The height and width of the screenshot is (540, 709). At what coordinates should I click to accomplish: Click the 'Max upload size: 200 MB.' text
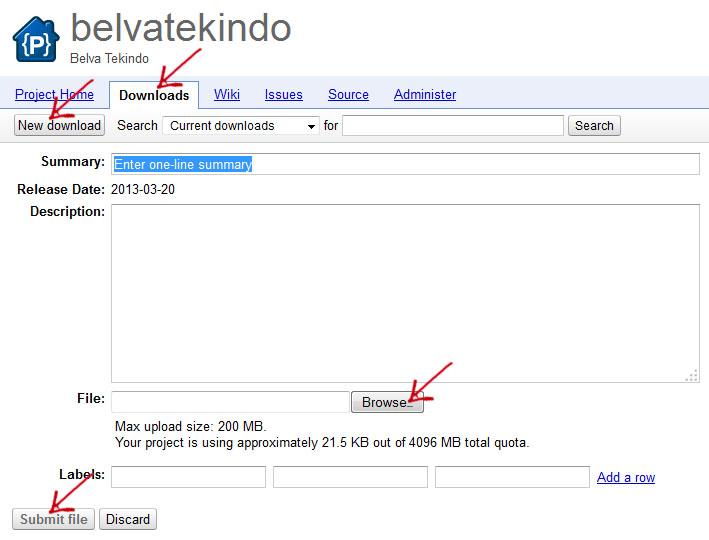190,426
